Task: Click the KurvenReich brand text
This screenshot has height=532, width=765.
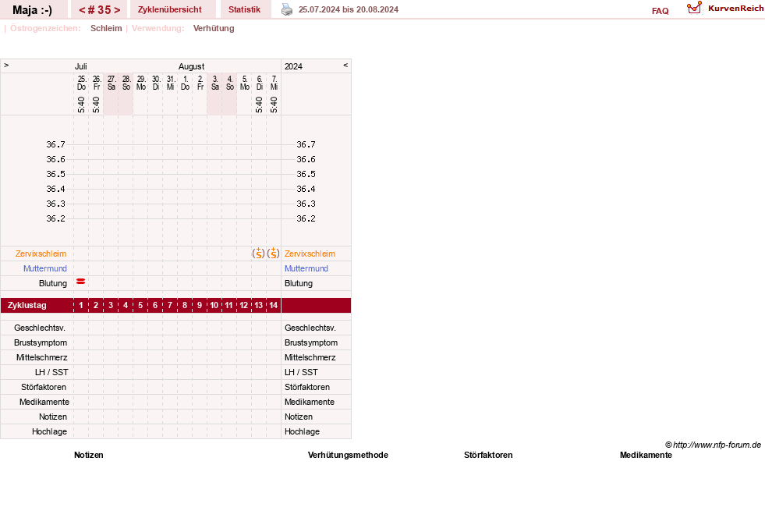Action: [x=735, y=9]
